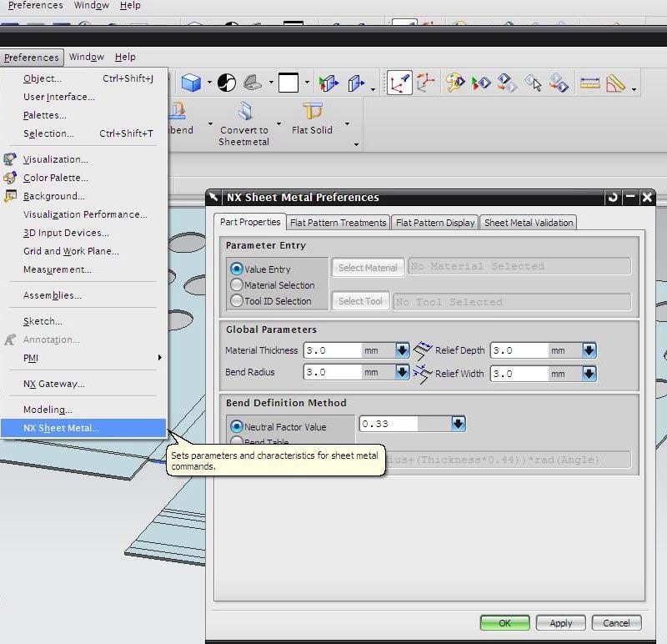
Task: Select the Value Entry radio button
Action: coord(237,269)
